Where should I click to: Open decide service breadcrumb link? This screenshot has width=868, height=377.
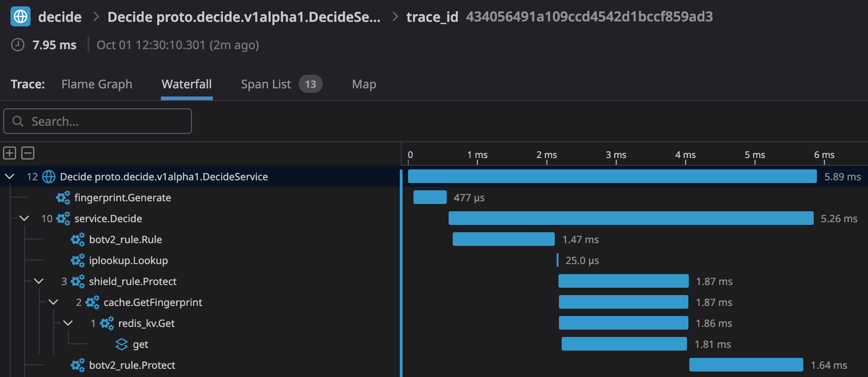60,17
